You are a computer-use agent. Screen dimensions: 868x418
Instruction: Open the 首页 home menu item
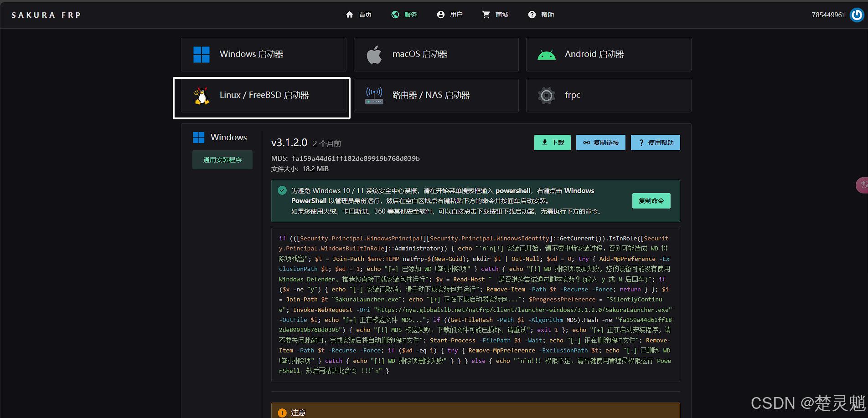pos(359,15)
